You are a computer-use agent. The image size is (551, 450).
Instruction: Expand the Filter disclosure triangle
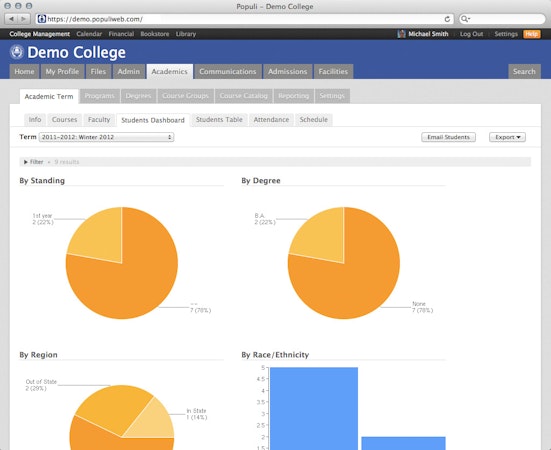click(x=26, y=162)
